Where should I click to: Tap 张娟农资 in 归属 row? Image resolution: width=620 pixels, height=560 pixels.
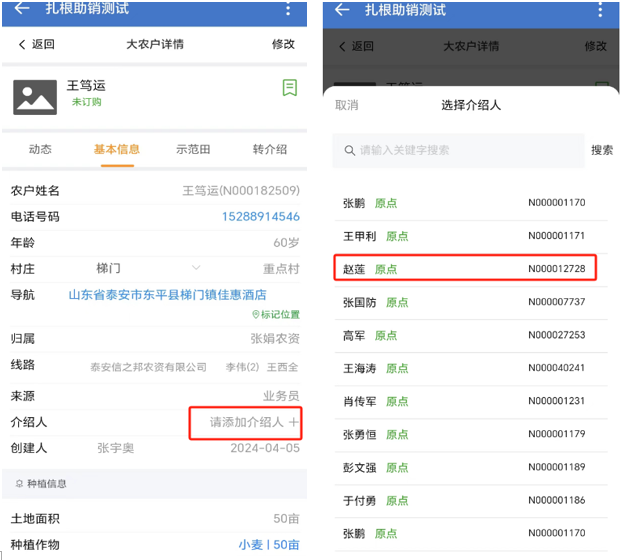275,339
